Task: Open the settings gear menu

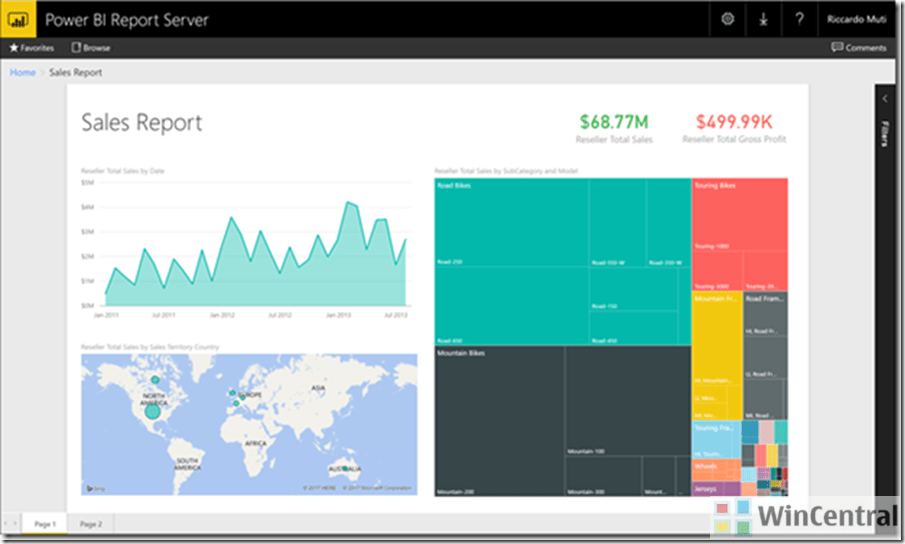Action: click(727, 19)
